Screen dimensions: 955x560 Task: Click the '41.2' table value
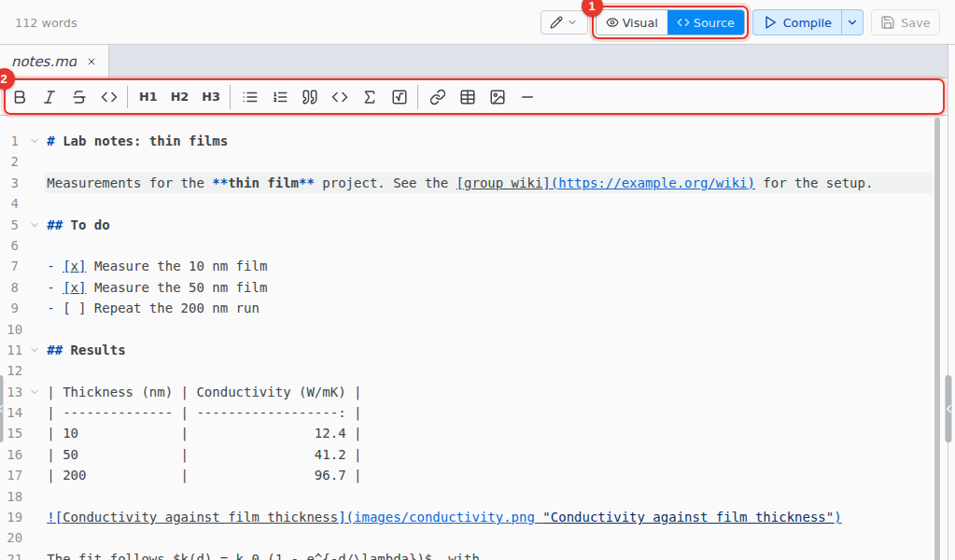coord(330,455)
